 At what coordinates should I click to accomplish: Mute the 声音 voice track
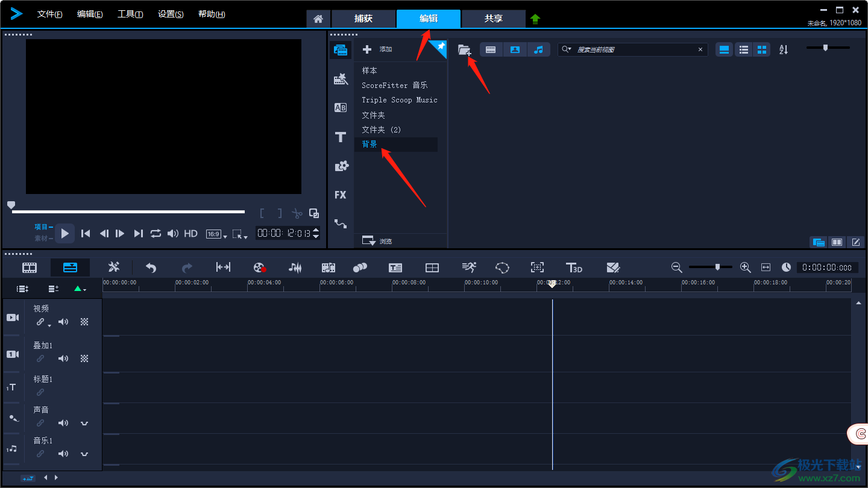63,423
